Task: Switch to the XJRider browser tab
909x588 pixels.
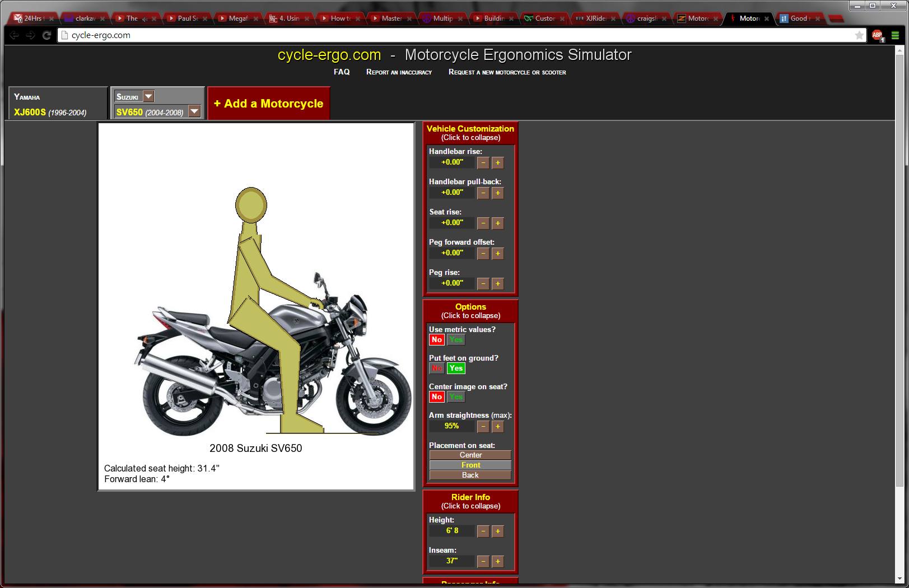Action: click(595, 18)
